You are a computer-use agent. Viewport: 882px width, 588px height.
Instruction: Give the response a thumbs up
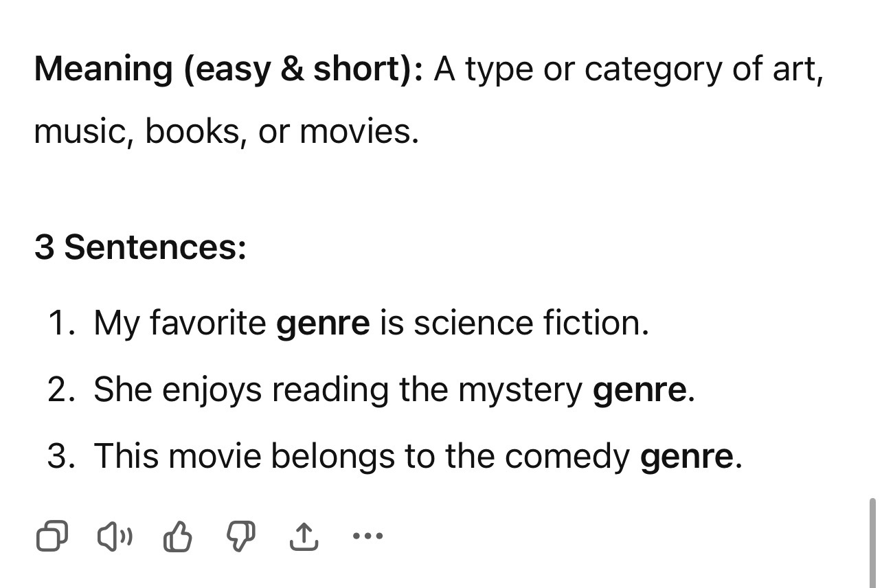pyautogui.click(x=177, y=536)
